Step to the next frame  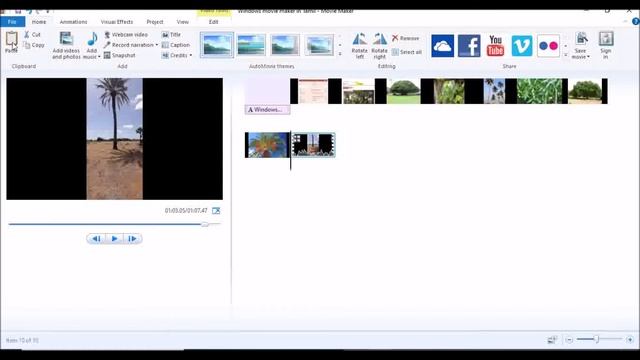pos(132,238)
